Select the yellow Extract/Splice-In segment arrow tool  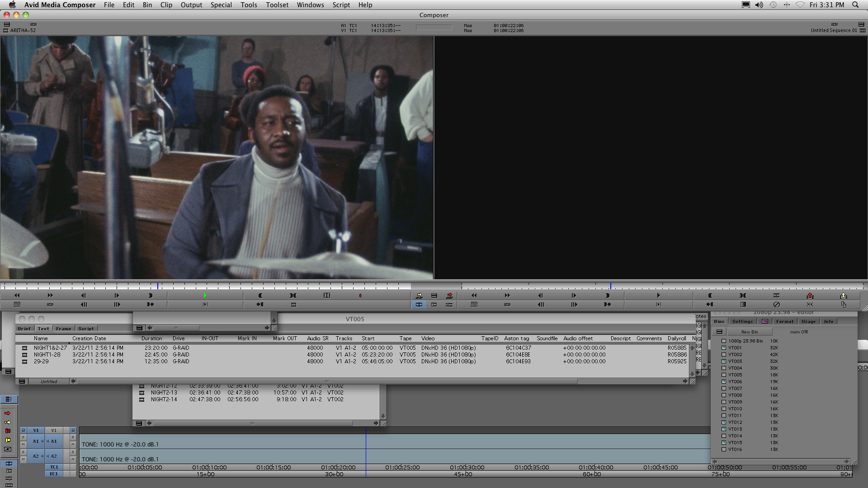pyautogui.click(x=7, y=422)
